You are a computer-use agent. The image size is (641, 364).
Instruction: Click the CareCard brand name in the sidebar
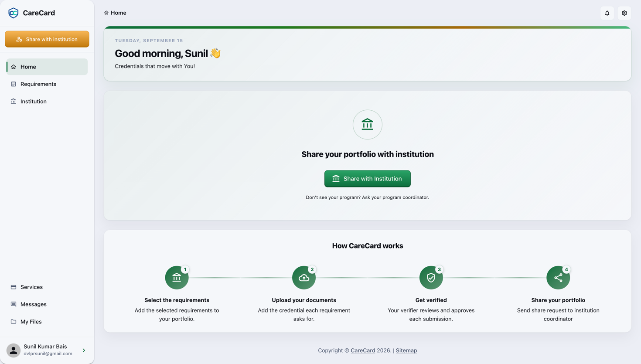pyautogui.click(x=39, y=13)
